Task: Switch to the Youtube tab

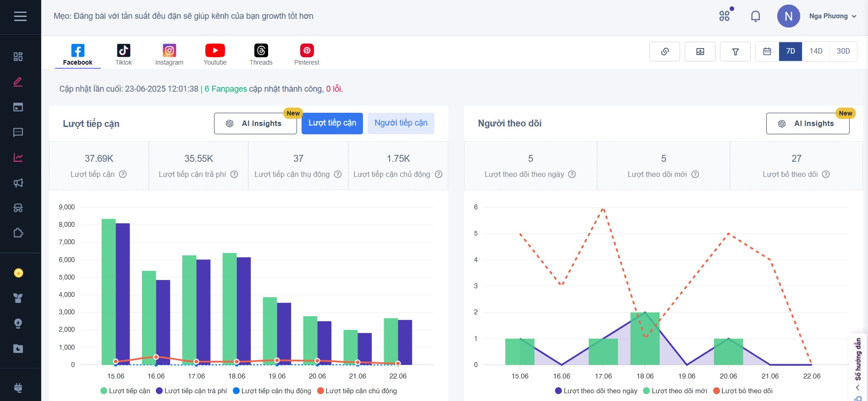Action: [x=215, y=55]
